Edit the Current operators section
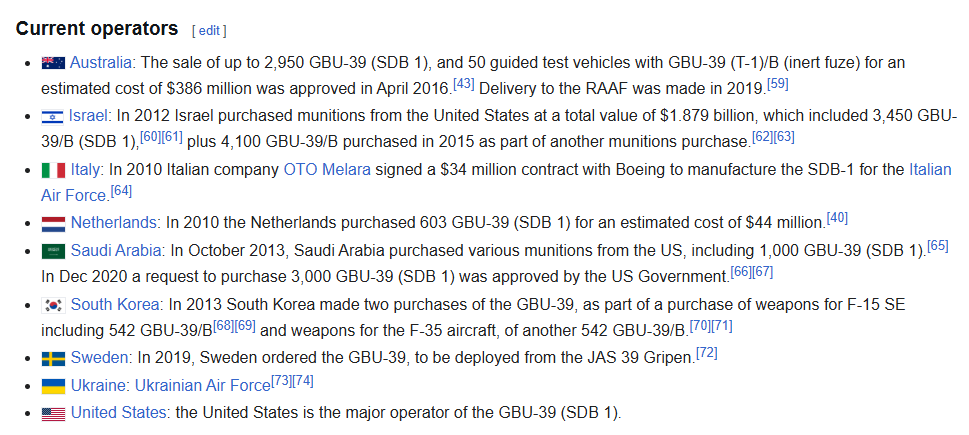969x435 pixels. coord(209,30)
